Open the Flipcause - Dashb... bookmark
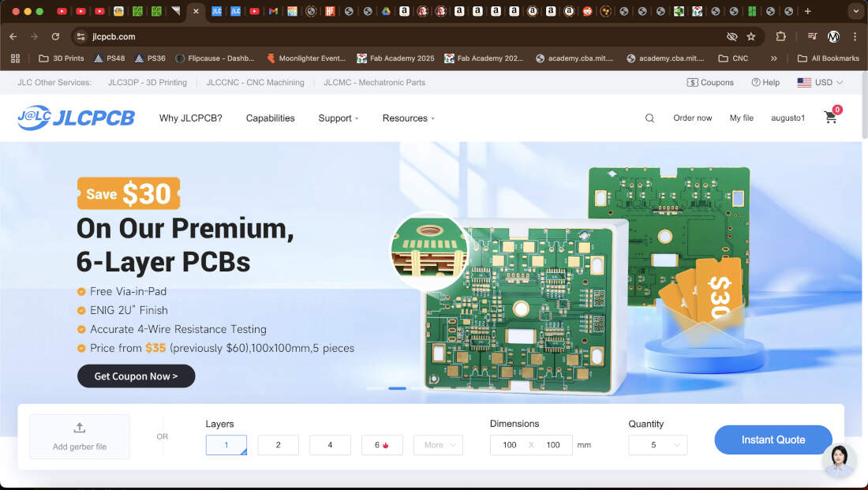The image size is (868, 490). 215,58
